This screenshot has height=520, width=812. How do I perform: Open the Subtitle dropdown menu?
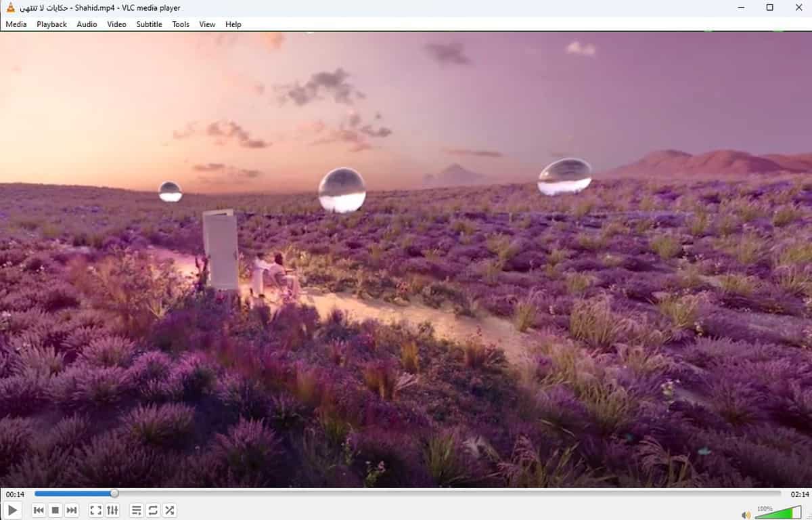point(148,24)
